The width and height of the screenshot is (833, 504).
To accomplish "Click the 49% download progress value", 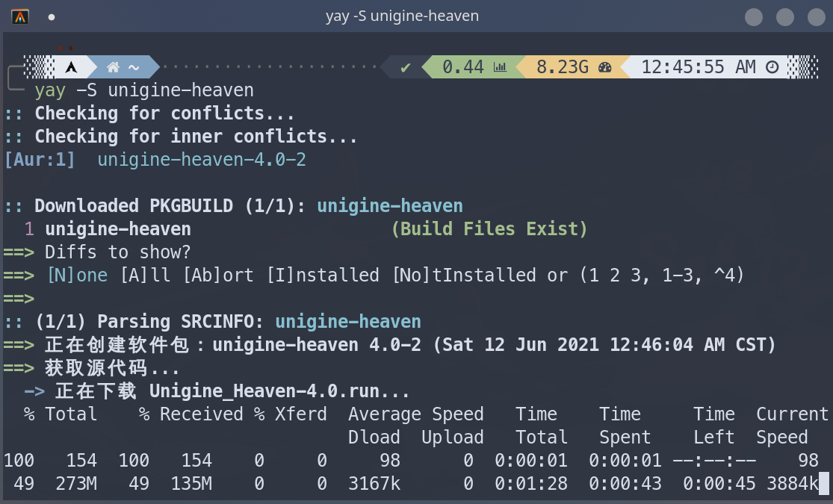I will 22,483.
